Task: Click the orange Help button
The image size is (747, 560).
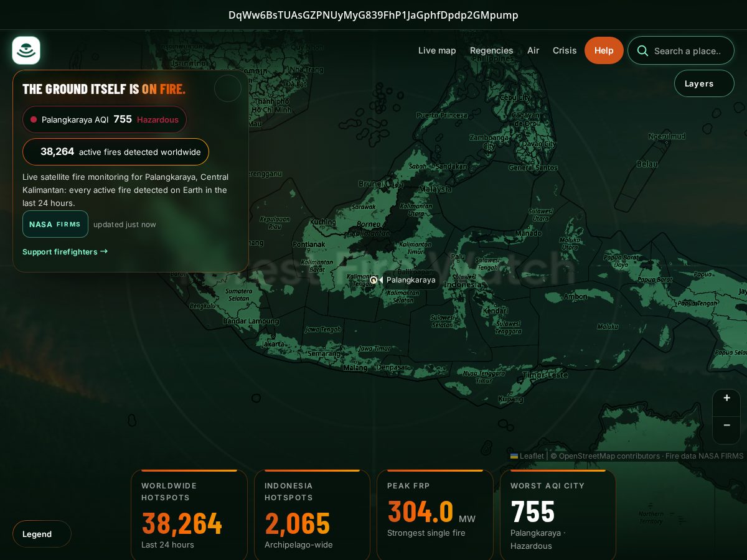Action: (604, 50)
